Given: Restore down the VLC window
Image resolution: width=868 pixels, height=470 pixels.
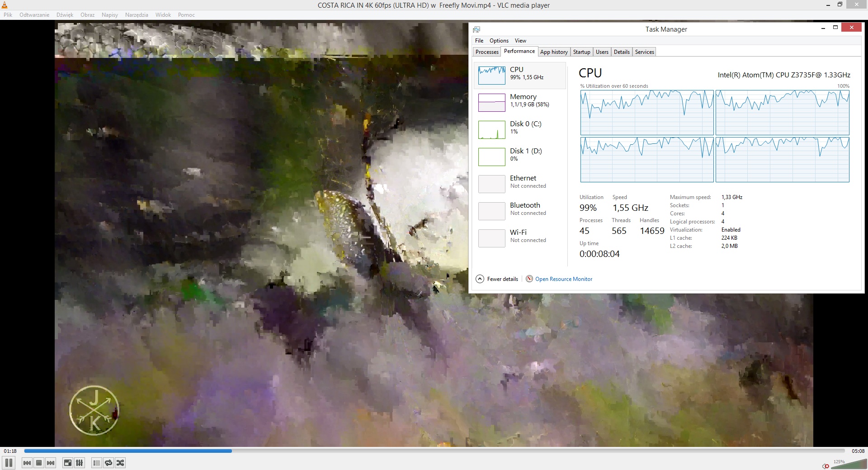Looking at the screenshot, I should point(840,5).
